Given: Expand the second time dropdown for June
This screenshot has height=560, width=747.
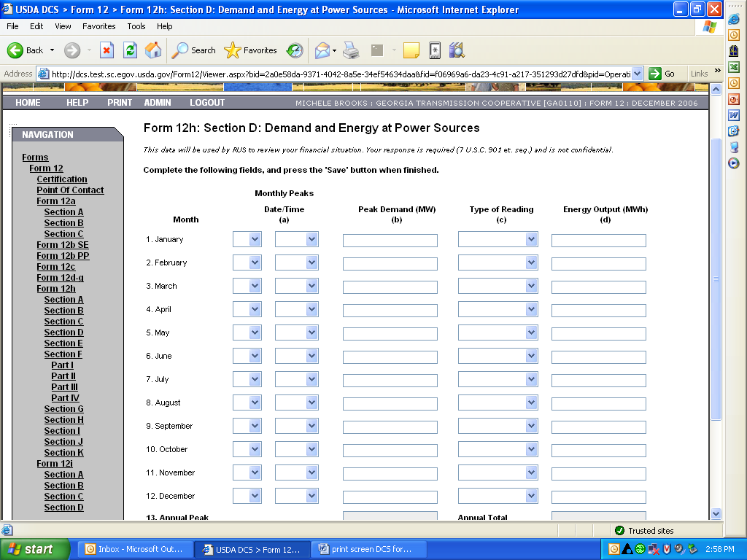Looking at the screenshot, I should [311, 357].
